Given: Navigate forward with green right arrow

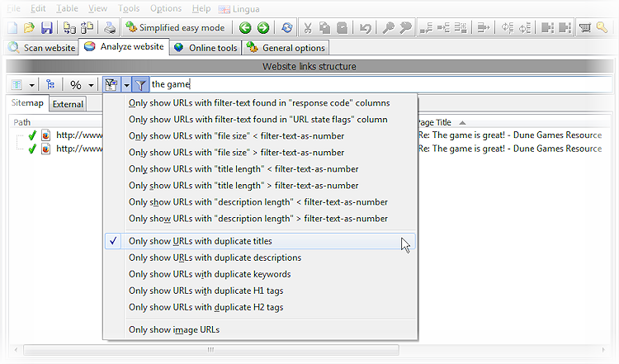Looking at the screenshot, I should (x=263, y=27).
